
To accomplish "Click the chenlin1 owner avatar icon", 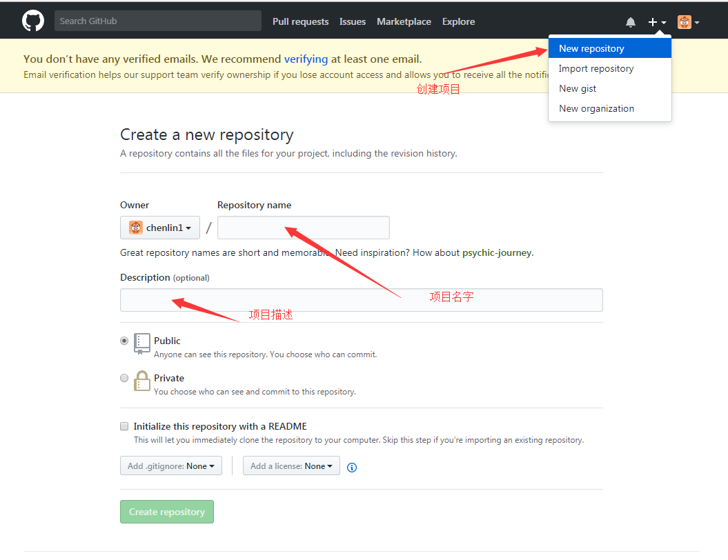I will 135,228.
